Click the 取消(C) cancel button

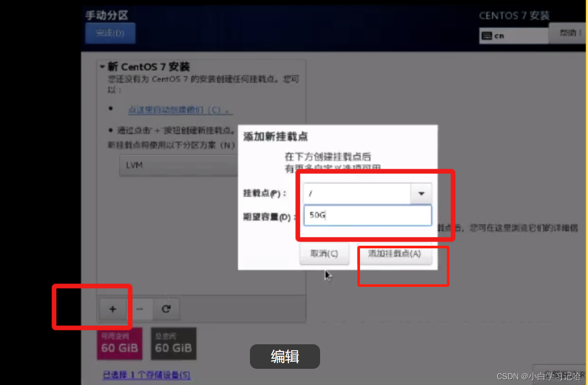coord(324,254)
